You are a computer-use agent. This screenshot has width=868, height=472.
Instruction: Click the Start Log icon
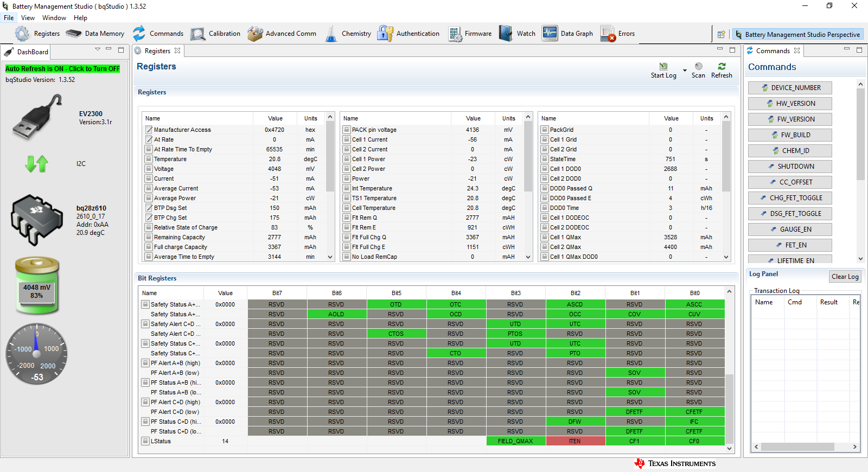(663, 66)
